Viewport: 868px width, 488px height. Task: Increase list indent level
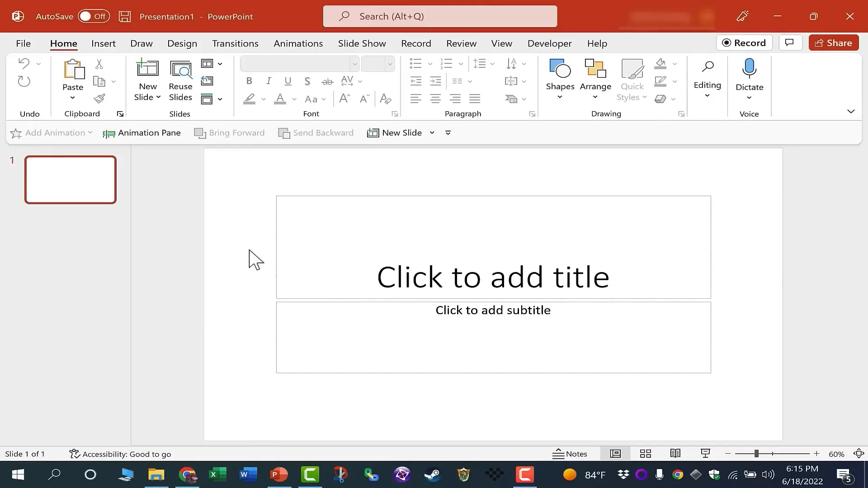(435, 81)
